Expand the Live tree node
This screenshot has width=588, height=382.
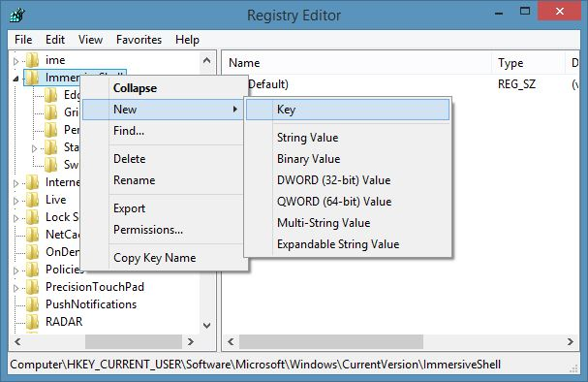click(x=15, y=201)
